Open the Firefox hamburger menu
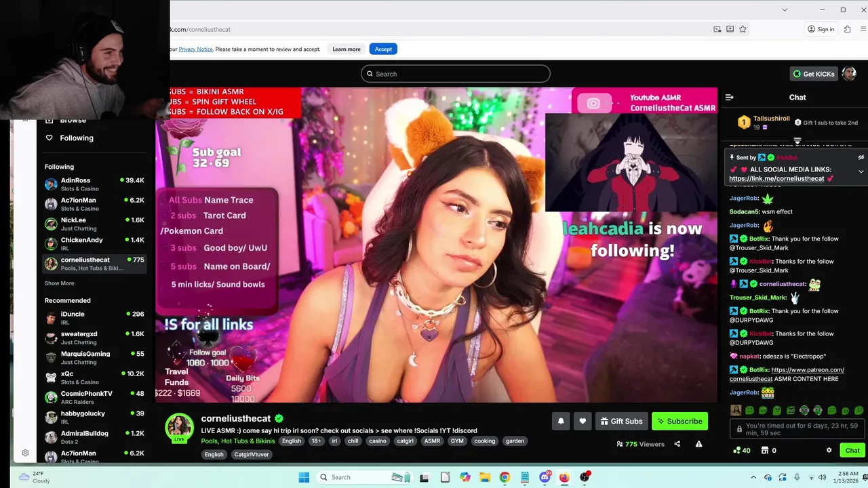868x488 pixels. tap(863, 29)
